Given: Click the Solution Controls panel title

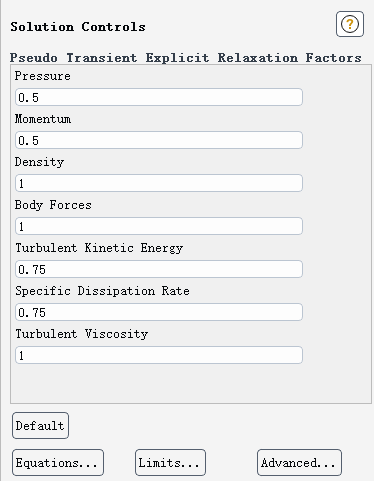Looking at the screenshot, I should (x=78, y=27).
